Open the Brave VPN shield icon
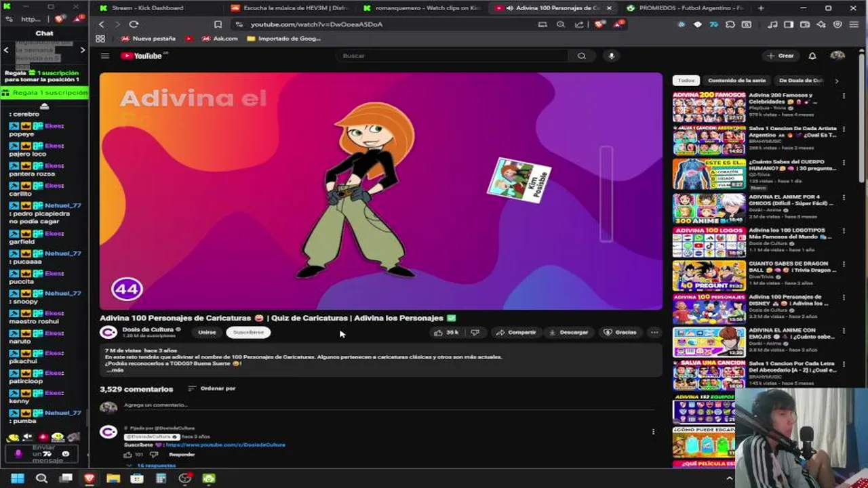Image resolution: width=868 pixels, height=488 pixels. (837, 24)
